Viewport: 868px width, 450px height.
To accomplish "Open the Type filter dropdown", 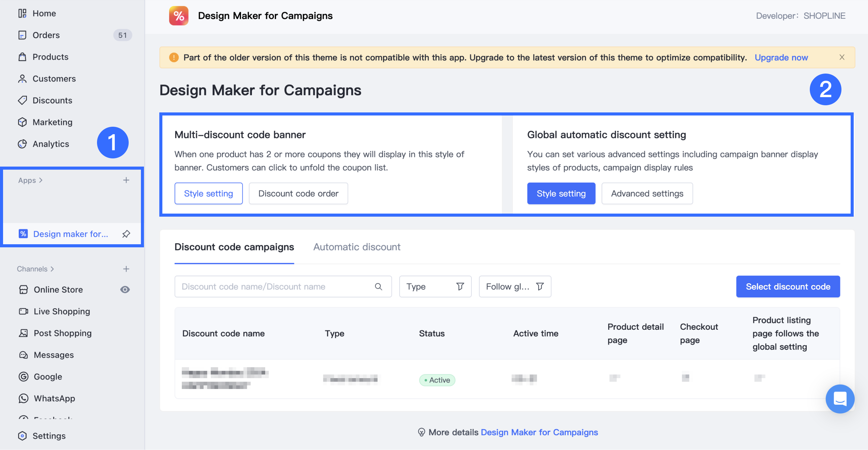I will click(x=435, y=287).
